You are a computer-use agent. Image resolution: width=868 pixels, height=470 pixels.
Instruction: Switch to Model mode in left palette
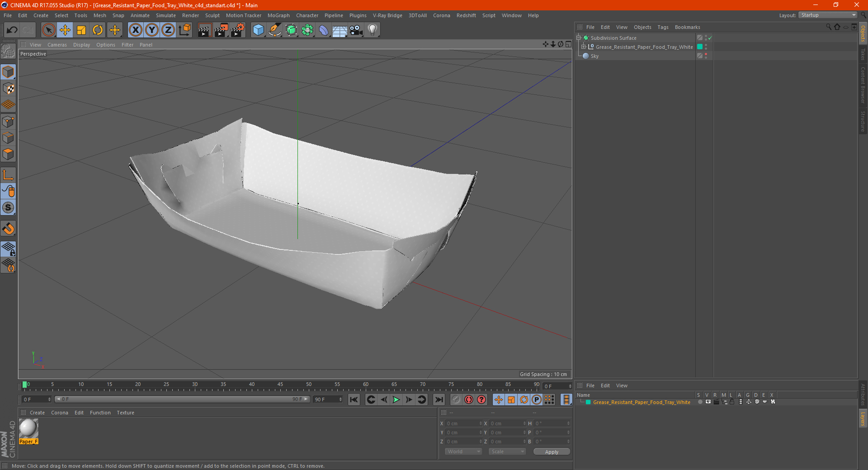click(8, 72)
